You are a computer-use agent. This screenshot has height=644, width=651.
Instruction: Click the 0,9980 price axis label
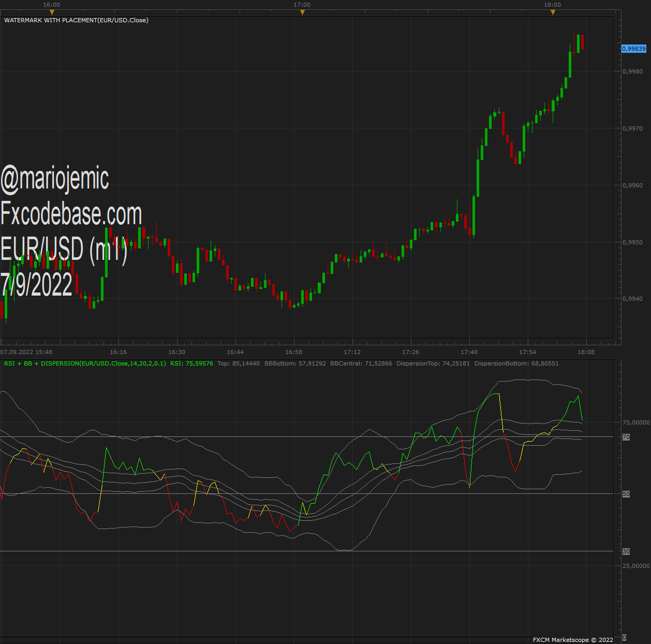632,71
